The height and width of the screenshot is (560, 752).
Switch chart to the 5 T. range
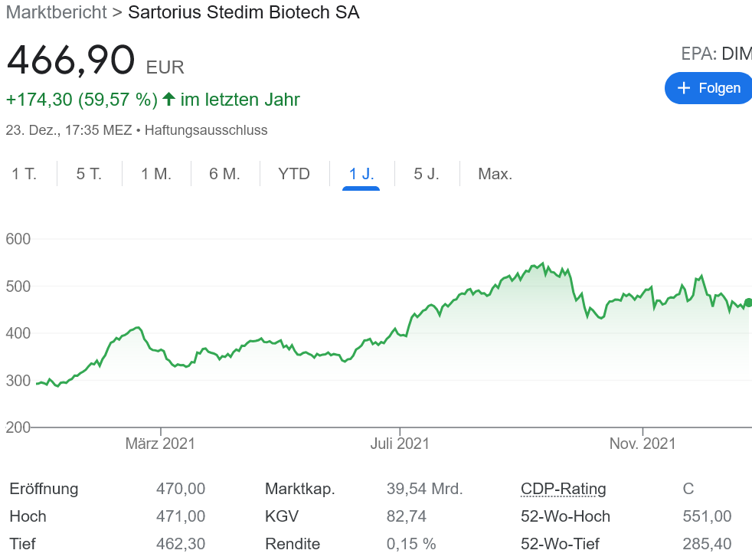[x=89, y=174]
